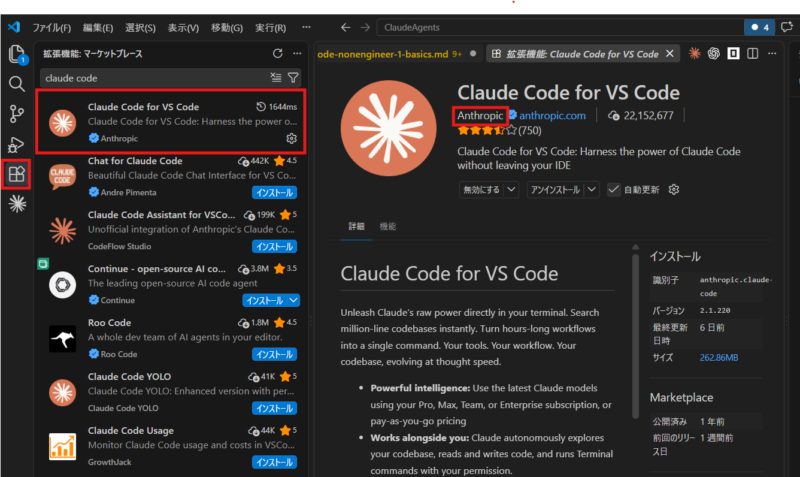Image resolution: width=800 pixels, height=477 pixels.
Task: Clear extensions search results
Action: tap(276, 78)
